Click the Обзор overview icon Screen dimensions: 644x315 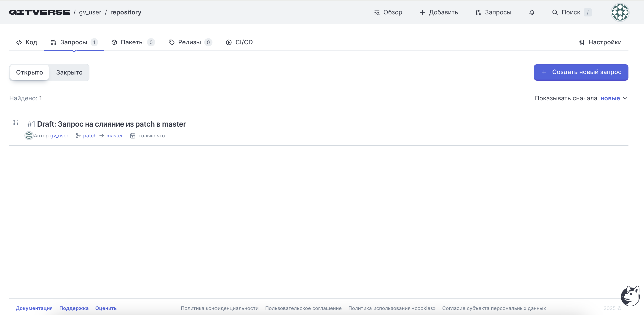tap(377, 13)
